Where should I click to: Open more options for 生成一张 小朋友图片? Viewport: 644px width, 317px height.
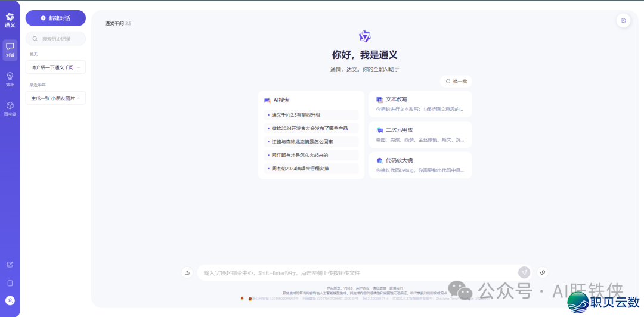tap(79, 98)
